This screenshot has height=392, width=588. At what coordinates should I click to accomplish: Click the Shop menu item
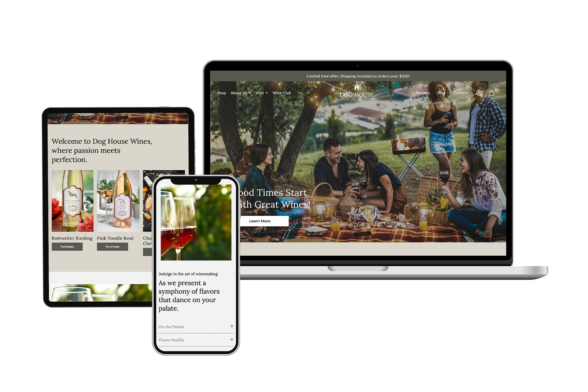[221, 93]
